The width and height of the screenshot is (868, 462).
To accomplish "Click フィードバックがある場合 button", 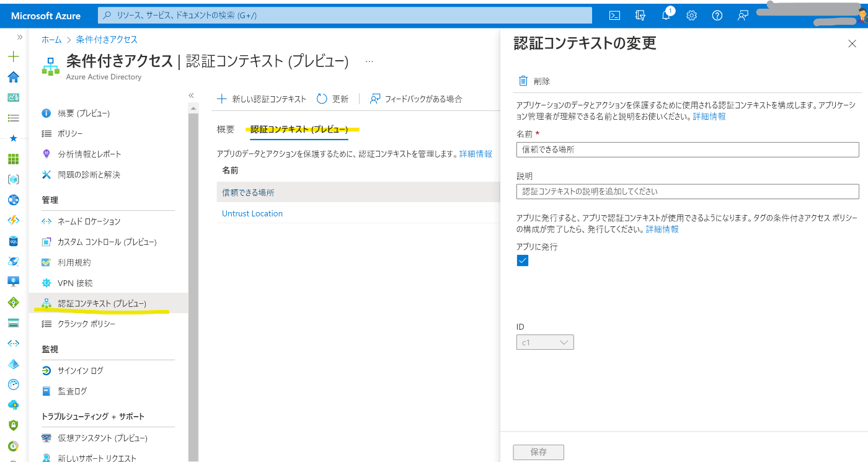I will [x=416, y=99].
